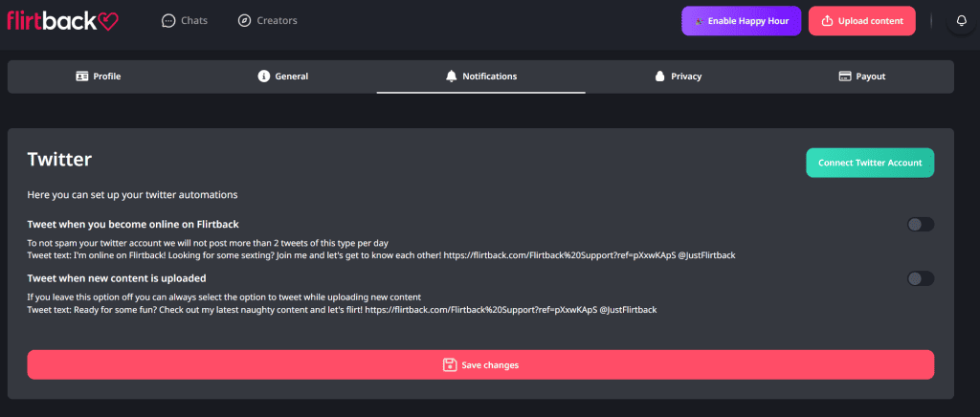Screen dimensions: 980x417
Task: Click the "I'm online on Flirtback!" tweet text
Action: [381, 255]
